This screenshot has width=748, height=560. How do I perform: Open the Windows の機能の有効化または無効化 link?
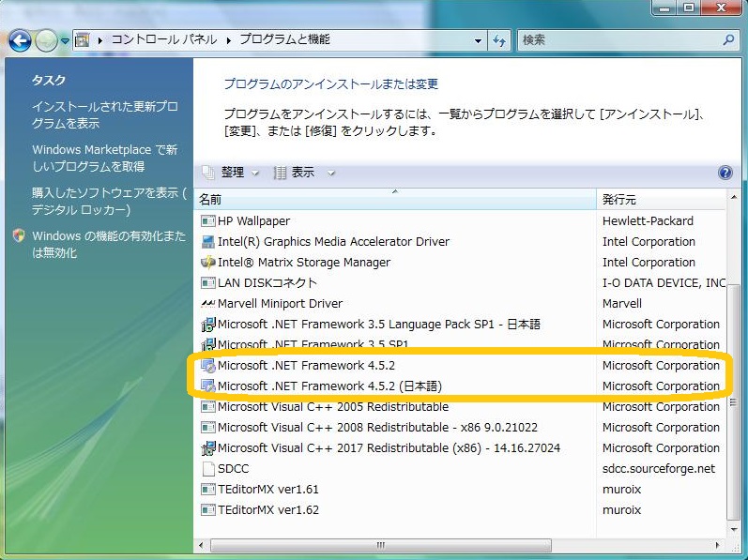108,245
